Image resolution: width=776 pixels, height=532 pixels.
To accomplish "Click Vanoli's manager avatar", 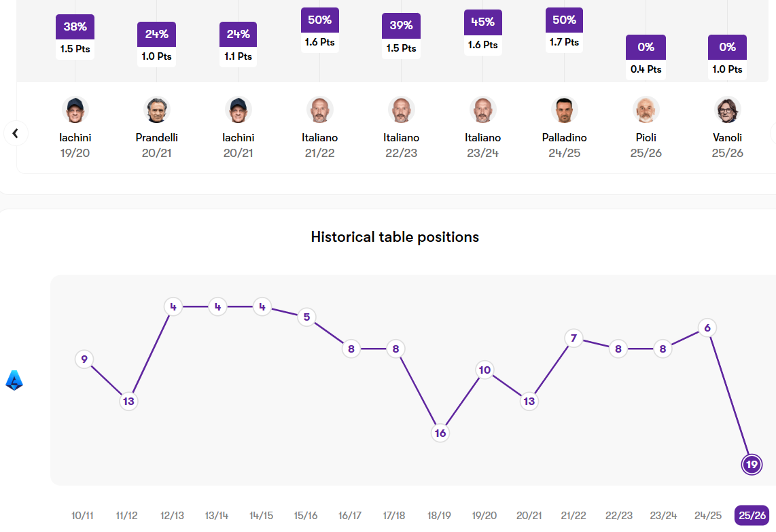I will click(x=727, y=110).
